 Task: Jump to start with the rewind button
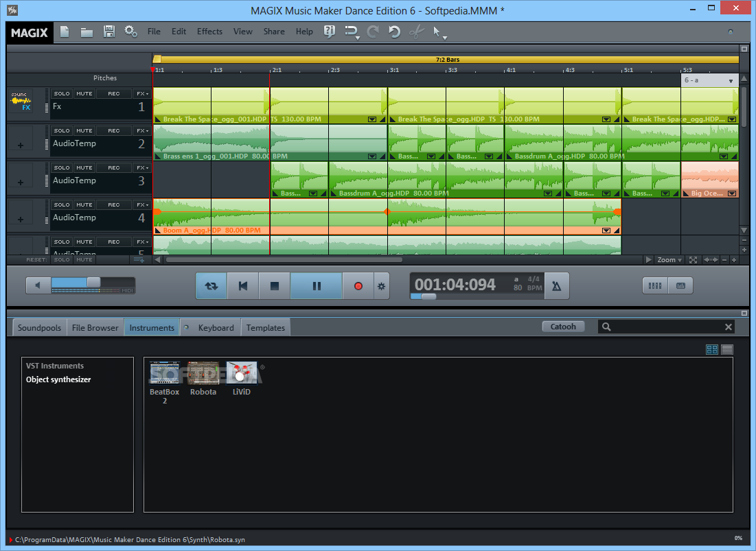(243, 286)
